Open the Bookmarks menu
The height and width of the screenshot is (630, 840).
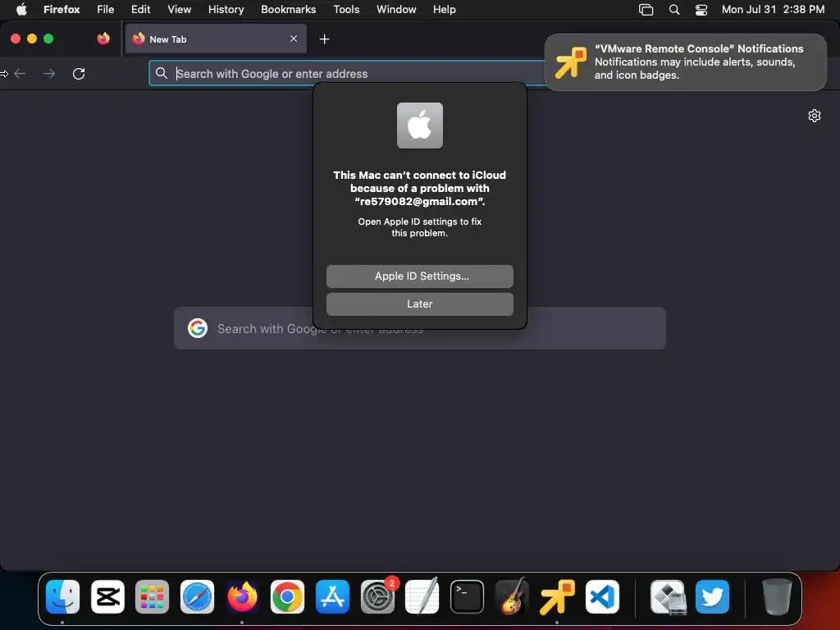click(288, 10)
